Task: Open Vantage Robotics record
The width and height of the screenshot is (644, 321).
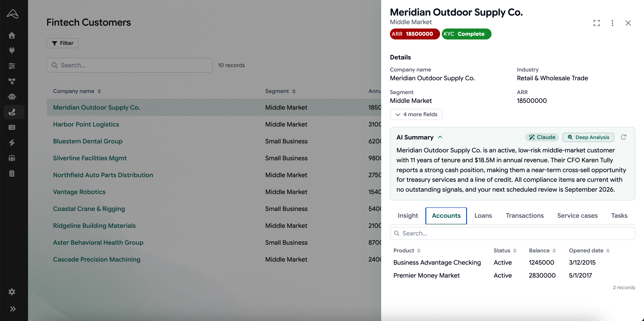Action: coord(79,192)
